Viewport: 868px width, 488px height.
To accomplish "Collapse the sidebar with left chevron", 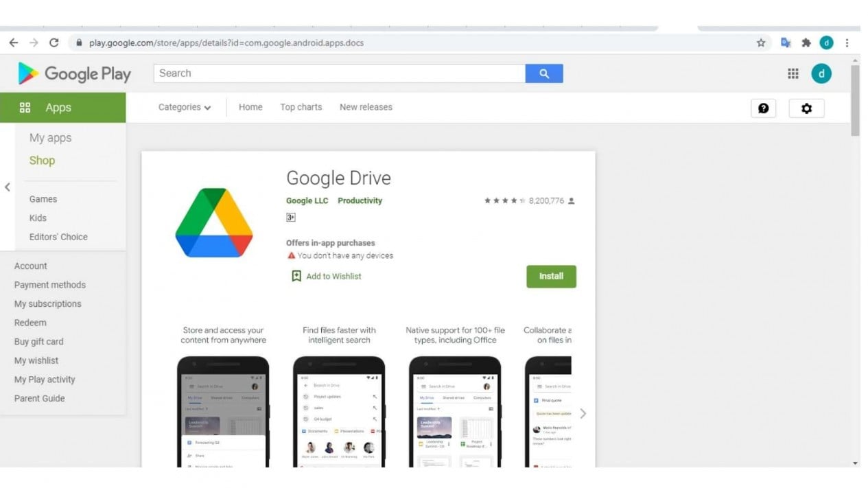I will point(8,187).
